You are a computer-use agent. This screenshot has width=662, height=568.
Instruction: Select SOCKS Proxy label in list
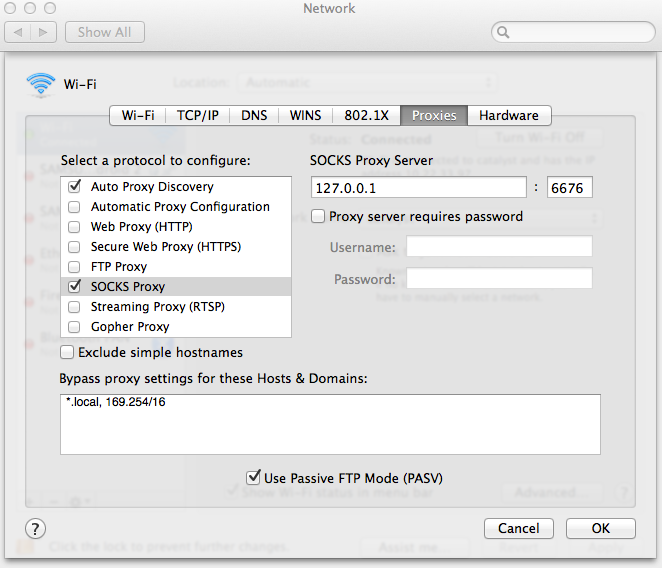(128, 287)
